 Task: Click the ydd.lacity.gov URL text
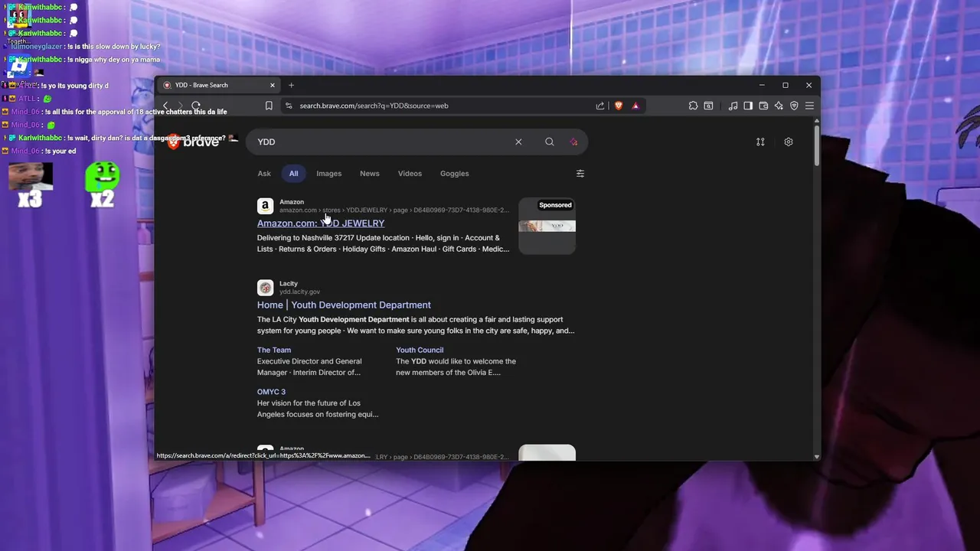(x=299, y=292)
